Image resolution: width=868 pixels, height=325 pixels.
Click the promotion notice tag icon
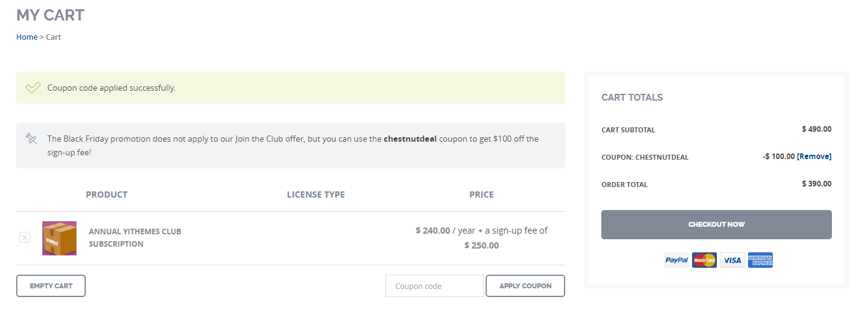32,139
